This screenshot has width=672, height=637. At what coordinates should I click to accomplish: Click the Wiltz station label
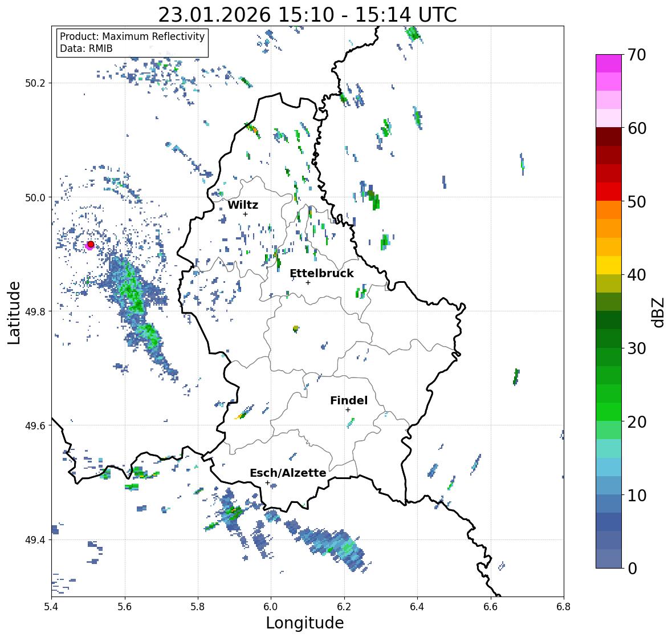point(243,205)
